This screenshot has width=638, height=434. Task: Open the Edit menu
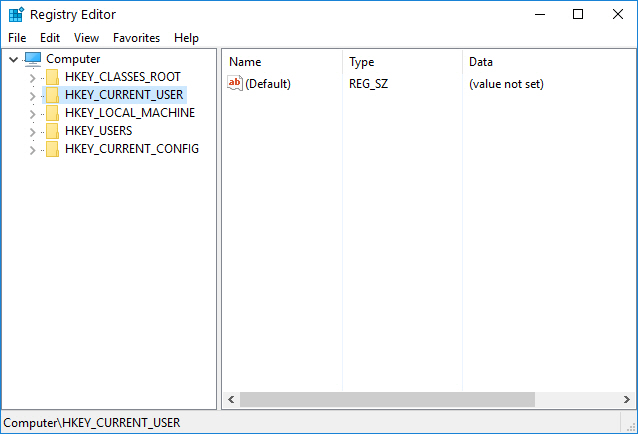[x=50, y=38]
